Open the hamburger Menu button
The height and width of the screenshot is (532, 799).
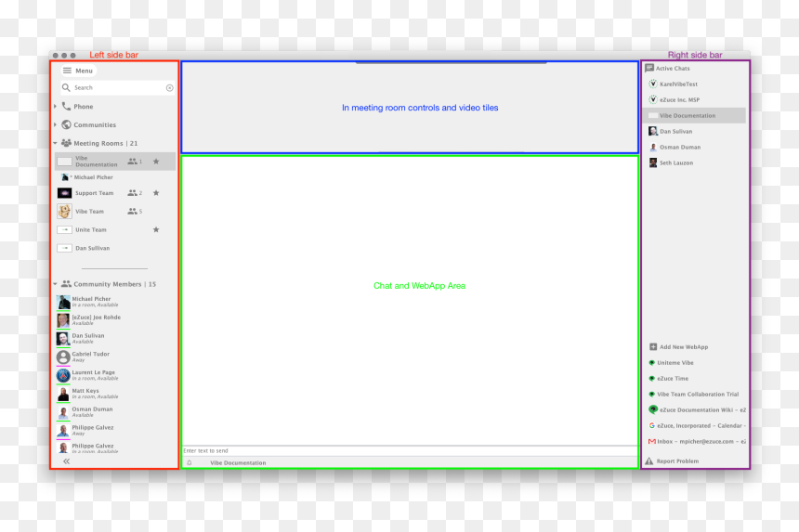tap(78, 71)
